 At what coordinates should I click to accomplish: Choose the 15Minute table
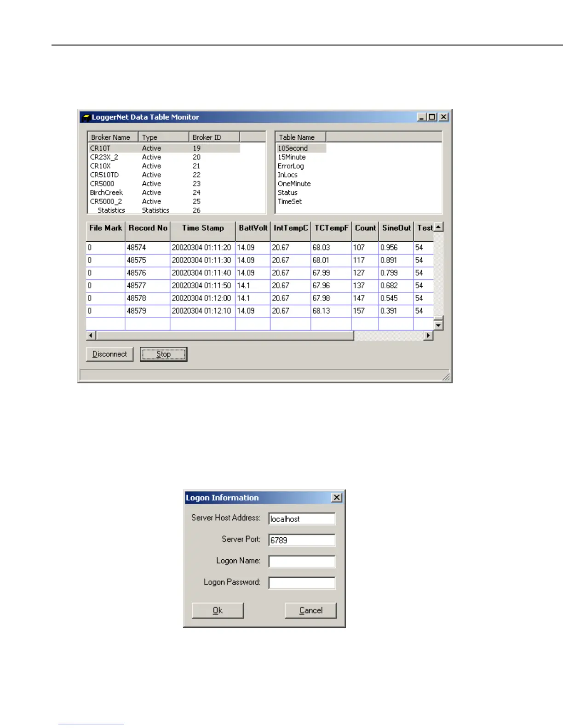click(x=292, y=157)
